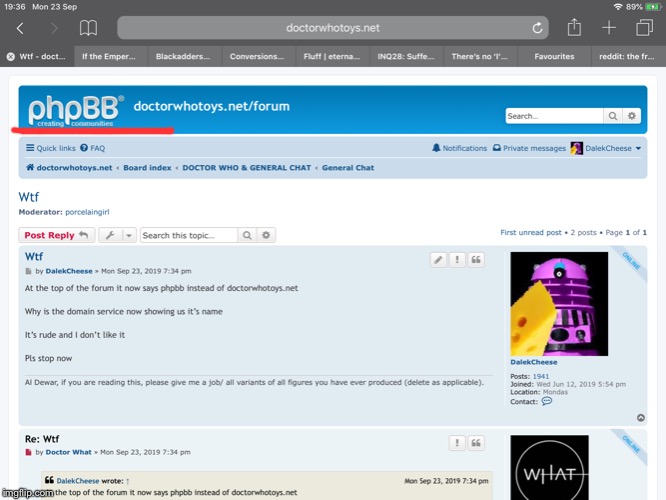The width and height of the screenshot is (666, 500).
Task: Open topic tools wrench dropdown
Action: [118, 235]
